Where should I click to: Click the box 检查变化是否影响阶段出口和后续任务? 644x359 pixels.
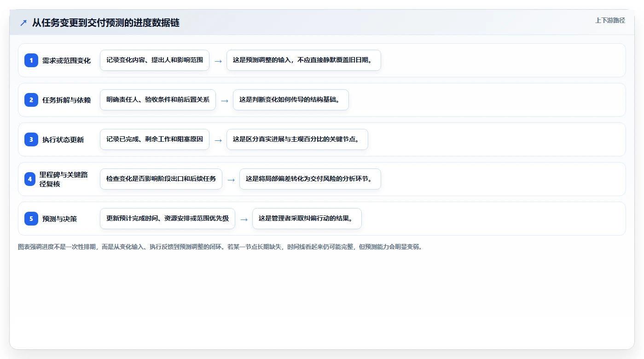161,179
